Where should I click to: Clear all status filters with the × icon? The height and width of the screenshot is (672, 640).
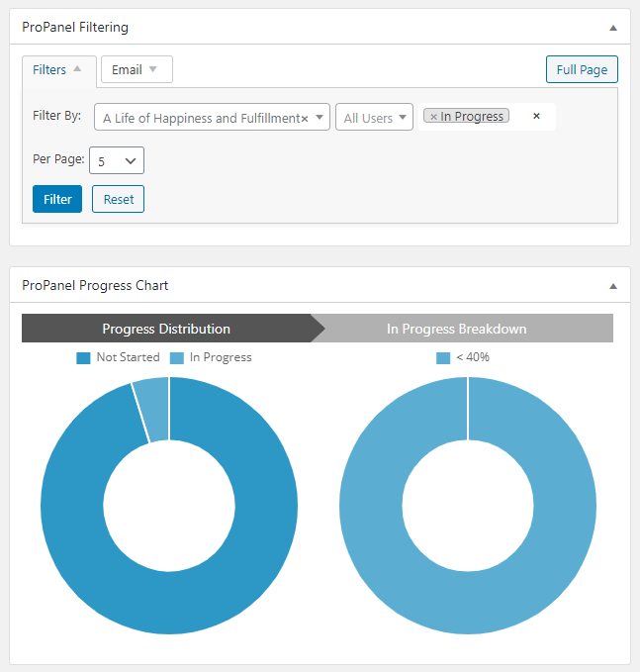pyautogui.click(x=536, y=116)
